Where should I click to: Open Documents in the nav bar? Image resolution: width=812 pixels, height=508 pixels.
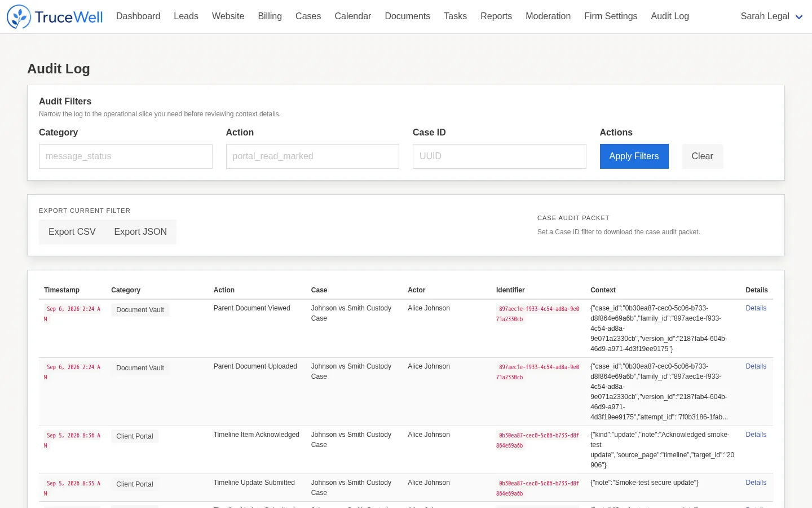[407, 16]
